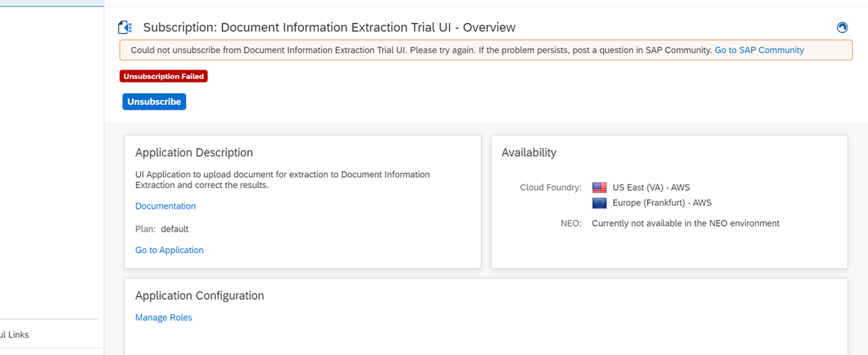Click the Application Configuration heading
Screen dimensions: 868x355
(200, 295)
